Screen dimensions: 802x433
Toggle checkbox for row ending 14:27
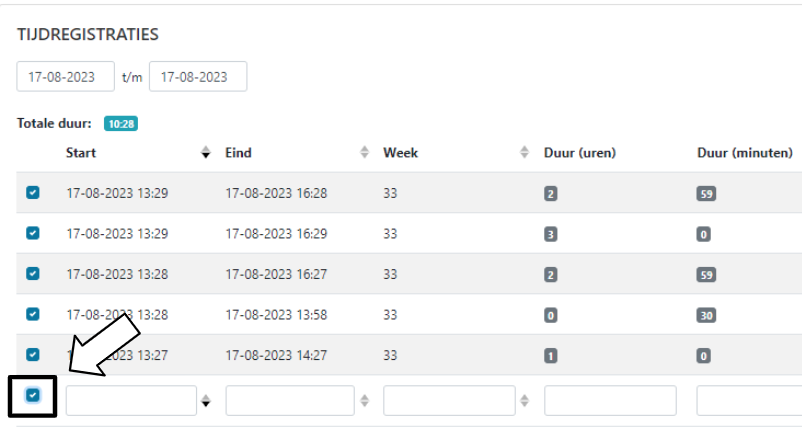pyautogui.click(x=33, y=354)
